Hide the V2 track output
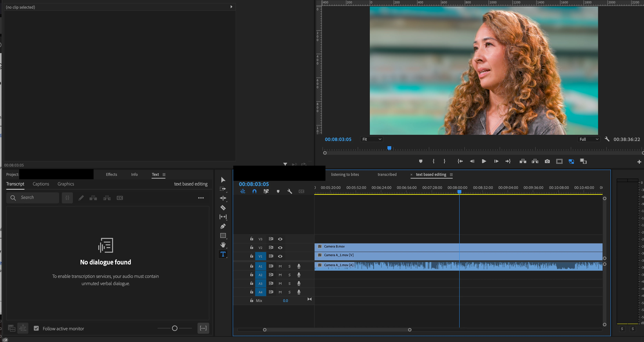The width and height of the screenshot is (644, 342). (280, 248)
